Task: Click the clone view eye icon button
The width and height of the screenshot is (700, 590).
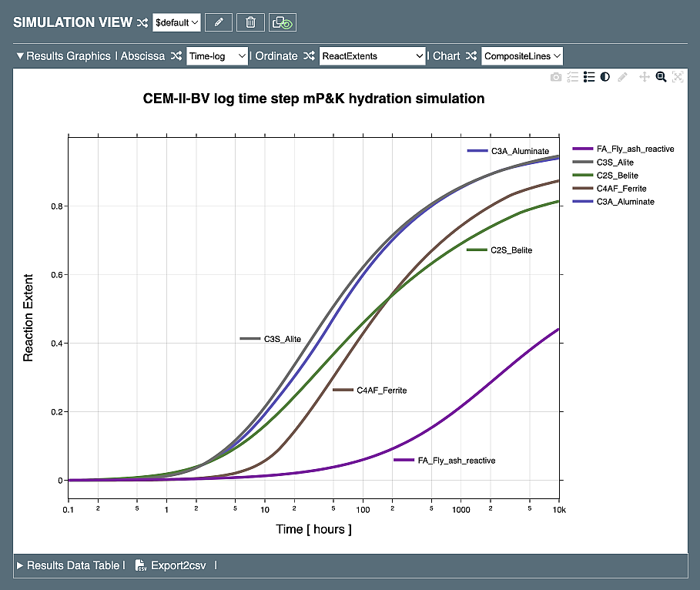Action: pyautogui.click(x=282, y=22)
